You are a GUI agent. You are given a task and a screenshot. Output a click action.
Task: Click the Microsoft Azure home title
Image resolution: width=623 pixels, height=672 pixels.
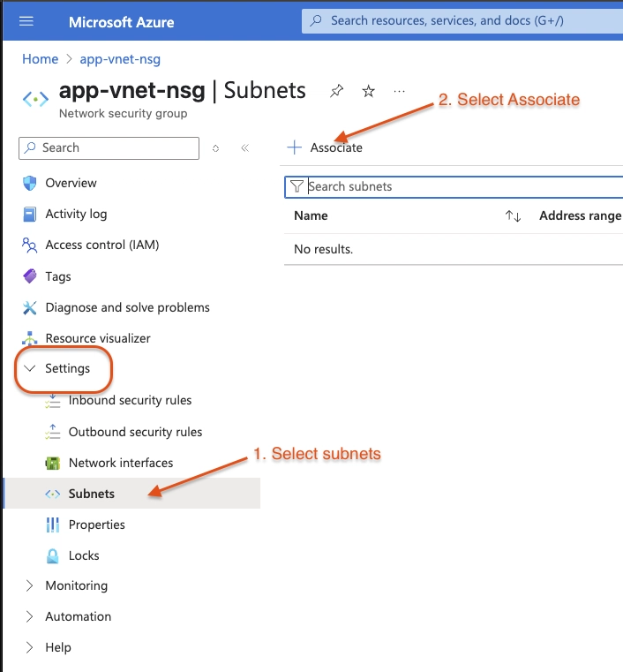point(121,22)
